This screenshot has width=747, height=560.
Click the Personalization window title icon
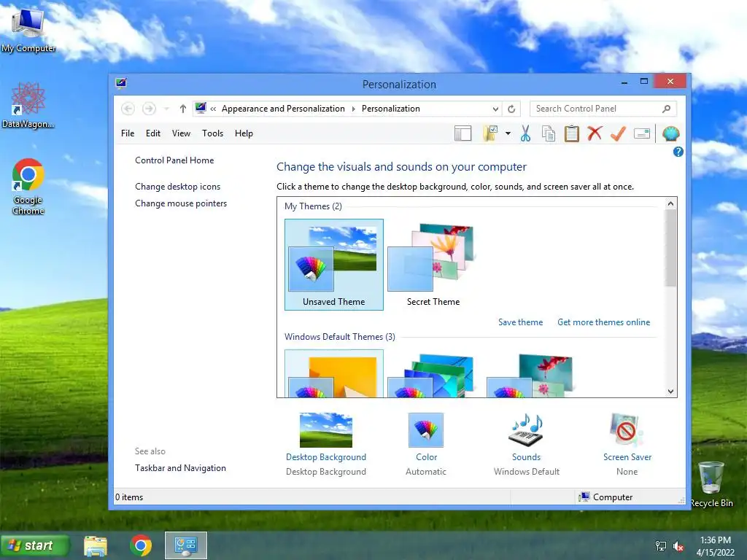click(121, 84)
